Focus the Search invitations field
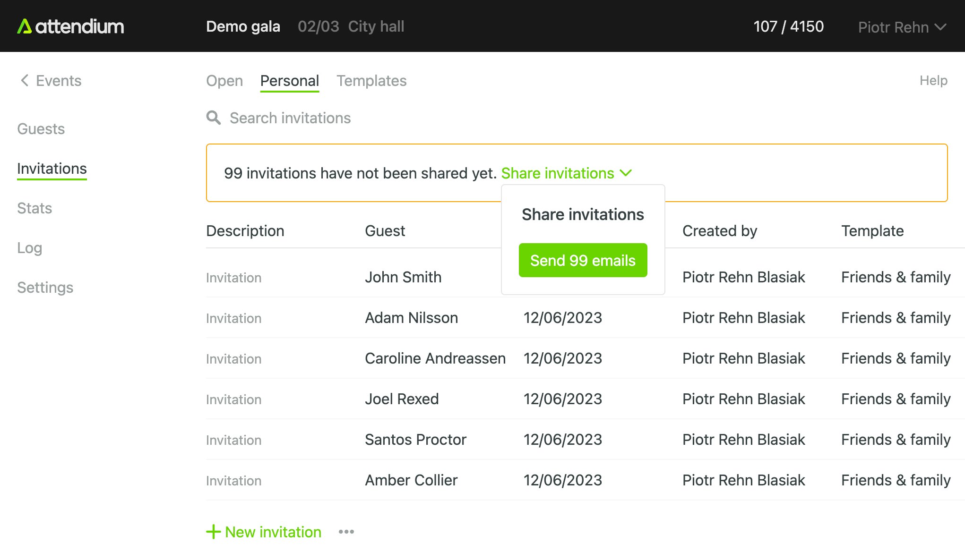Viewport: 965px width, 560px height. (290, 118)
